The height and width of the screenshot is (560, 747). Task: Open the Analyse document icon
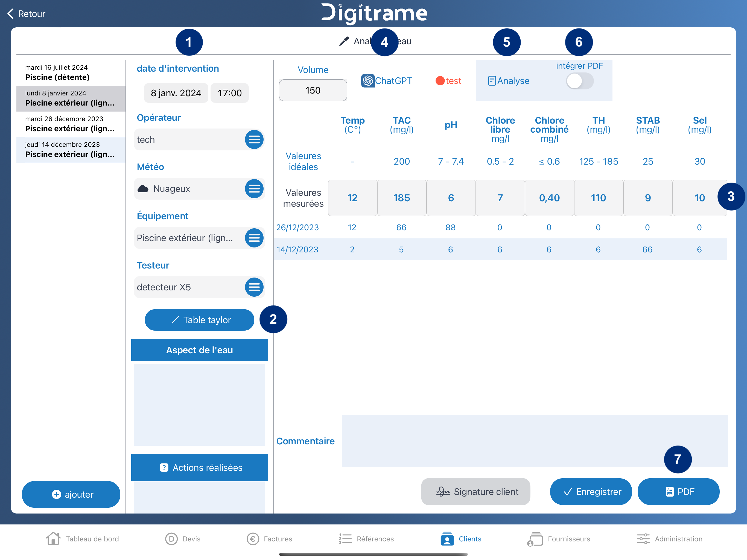492,81
